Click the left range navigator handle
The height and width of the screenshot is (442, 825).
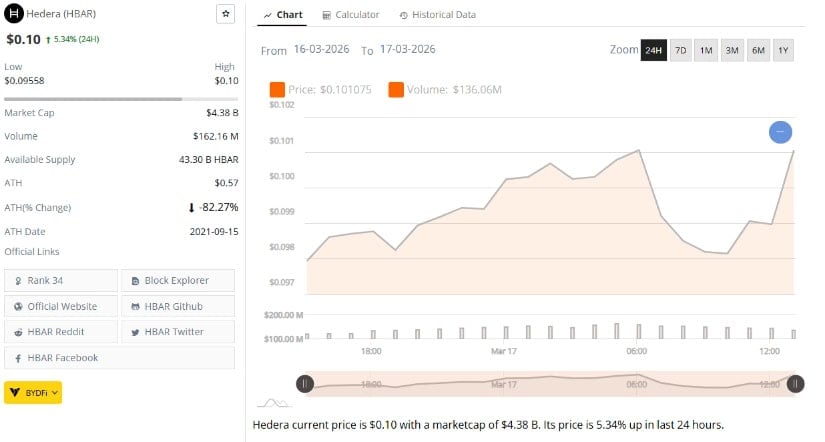pyautogui.click(x=305, y=383)
